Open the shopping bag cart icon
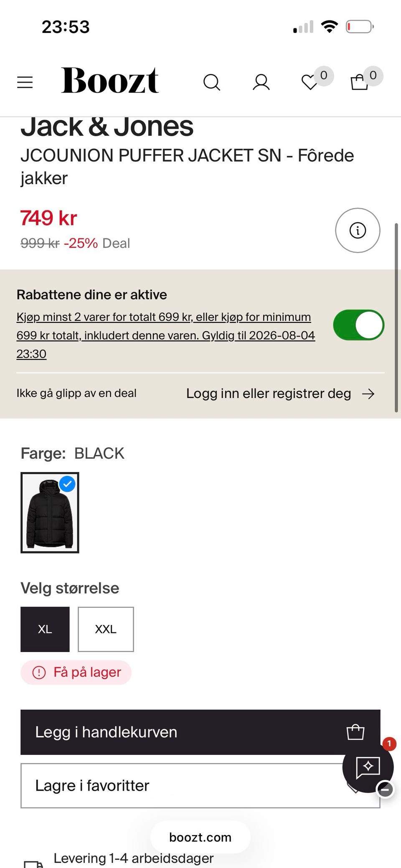The height and width of the screenshot is (868, 401). pyautogui.click(x=359, y=82)
